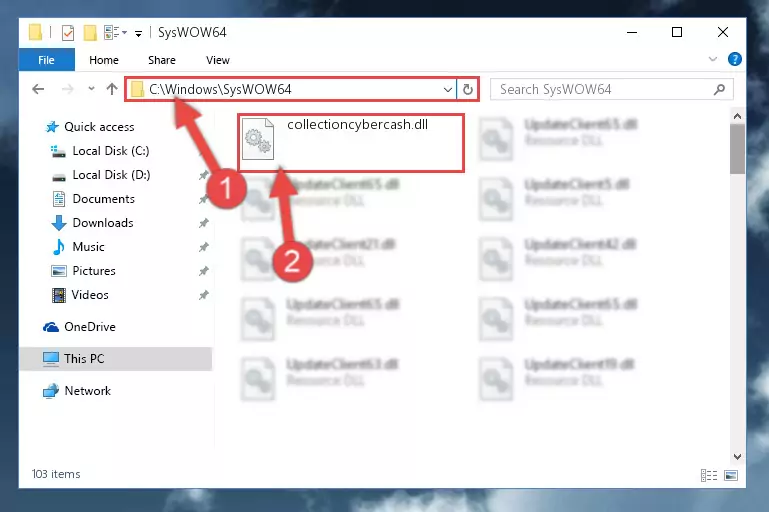Click the pin icon next to Pictures

click(204, 271)
